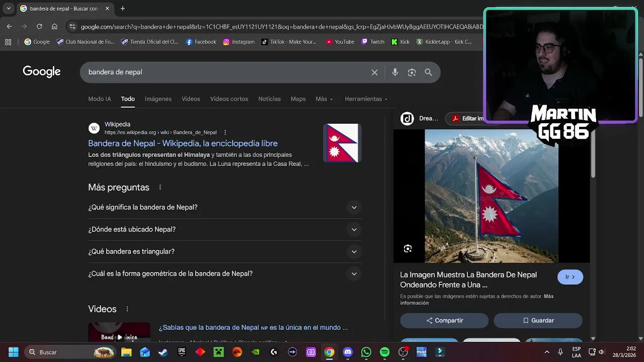Click the Ir button beside image title
The image size is (644, 362).
click(570, 277)
